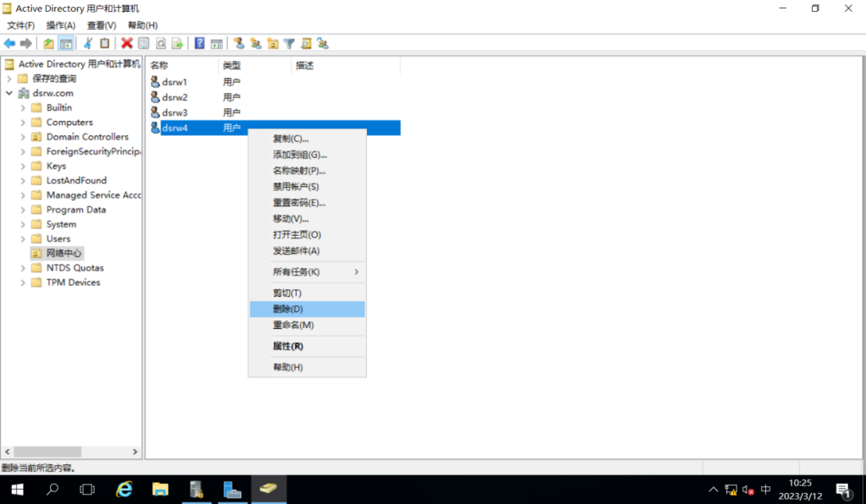The image size is (866, 504).
Task: Toggle the console tree pane icon
Action: 66,43
